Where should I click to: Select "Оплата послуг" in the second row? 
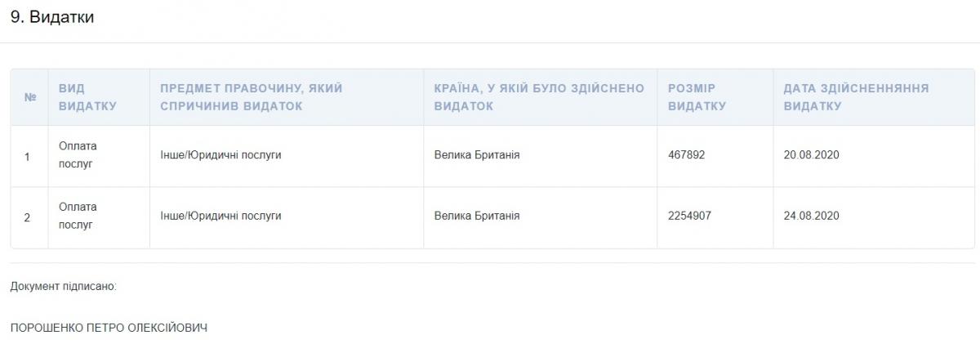(x=78, y=216)
